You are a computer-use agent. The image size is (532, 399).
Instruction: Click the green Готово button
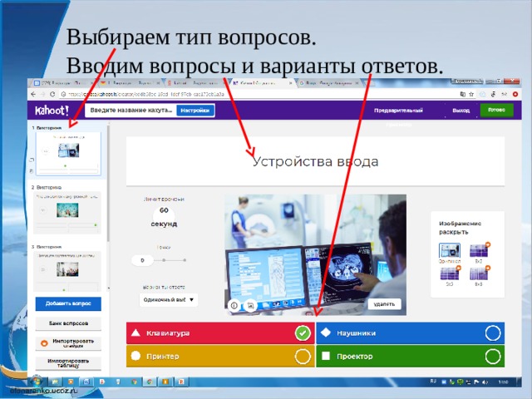tap(496, 111)
